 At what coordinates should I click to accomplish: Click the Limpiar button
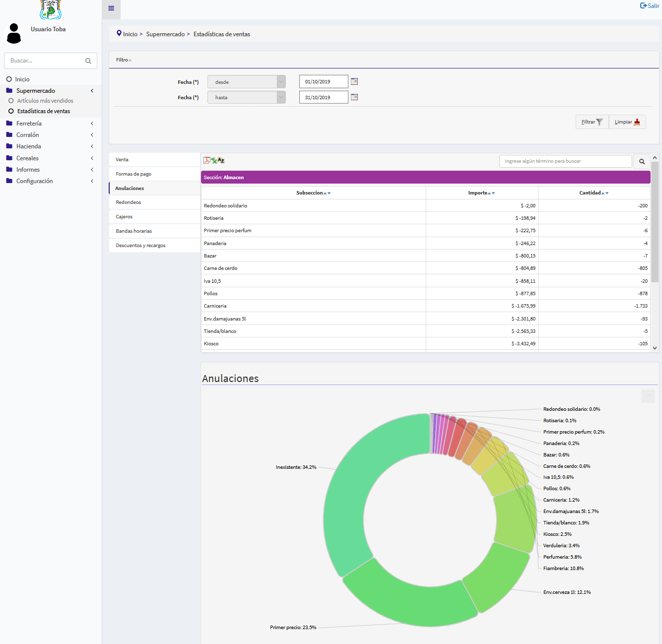(627, 122)
